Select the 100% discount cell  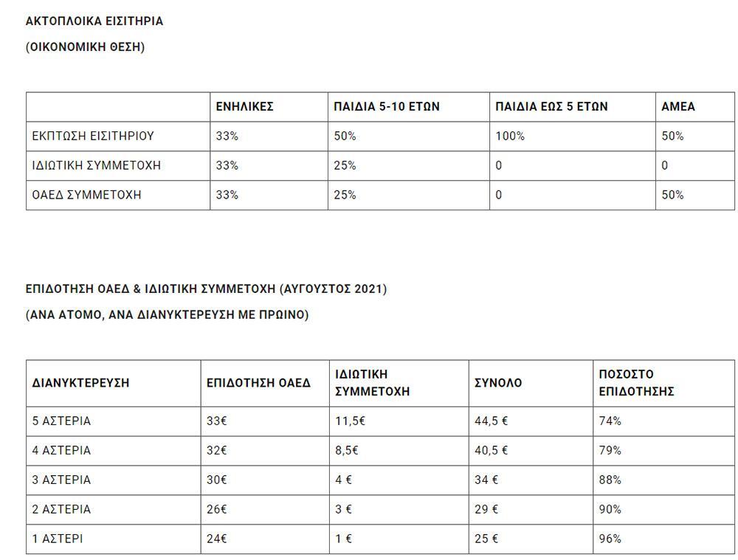pyautogui.click(x=510, y=136)
